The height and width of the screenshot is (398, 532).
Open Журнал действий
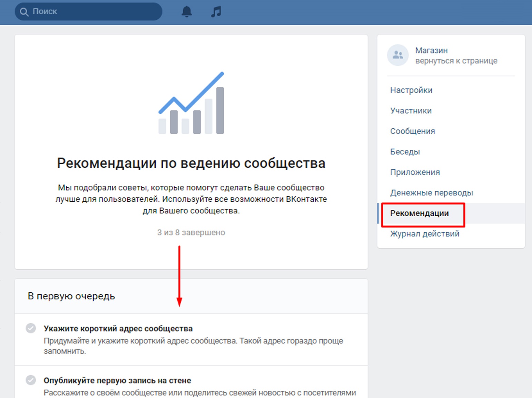pos(424,234)
